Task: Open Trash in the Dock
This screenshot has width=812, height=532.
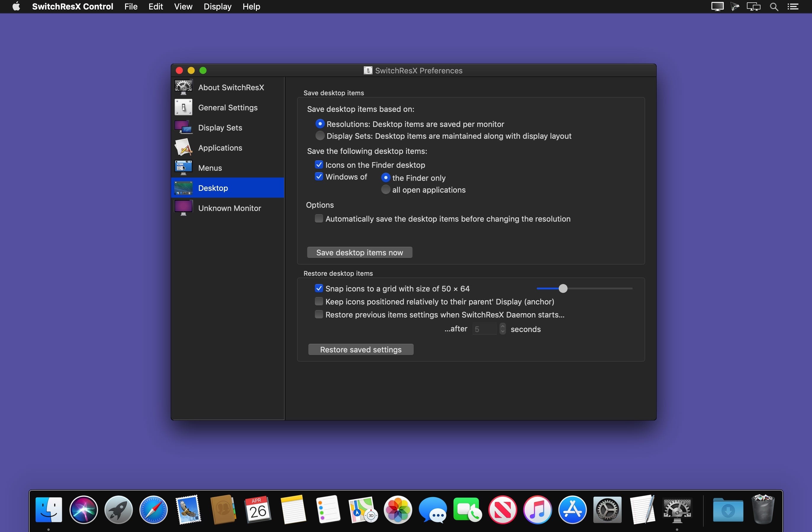Action: coord(763,510)
